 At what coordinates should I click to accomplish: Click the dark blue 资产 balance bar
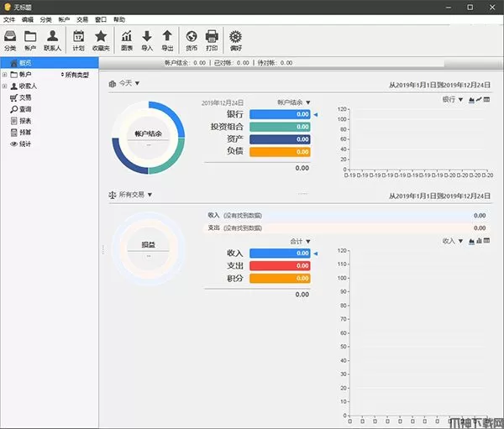coord(280,139)
